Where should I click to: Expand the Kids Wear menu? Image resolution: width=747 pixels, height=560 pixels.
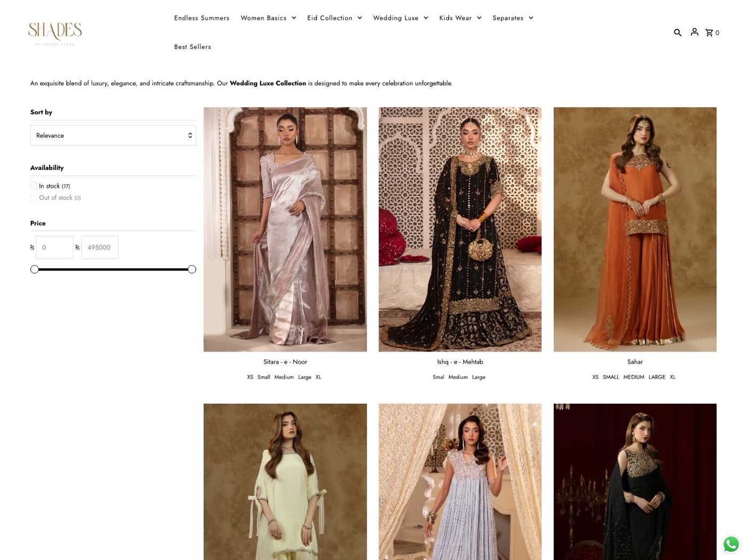pyautogui.click(x=460, y=18)
